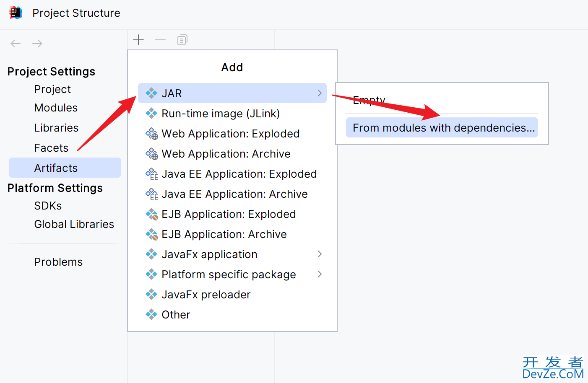Click the JavaFx preloader icon
Screen dimensions: 588x383
[151, 294]
